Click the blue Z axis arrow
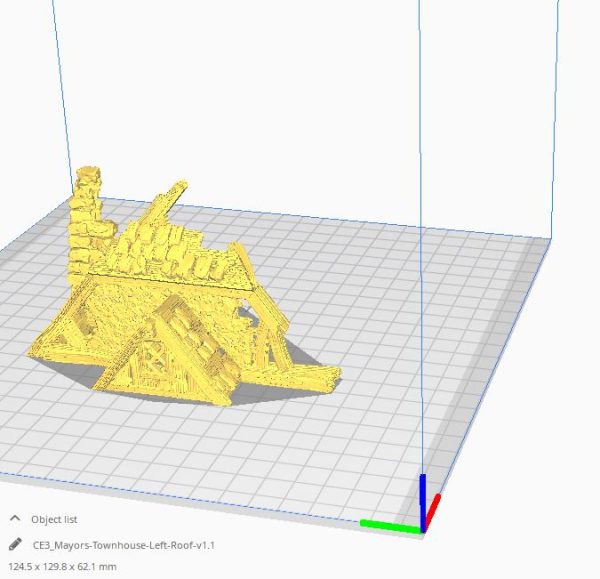The width and height of the screenshot is (600, 579). pos(423,495)
